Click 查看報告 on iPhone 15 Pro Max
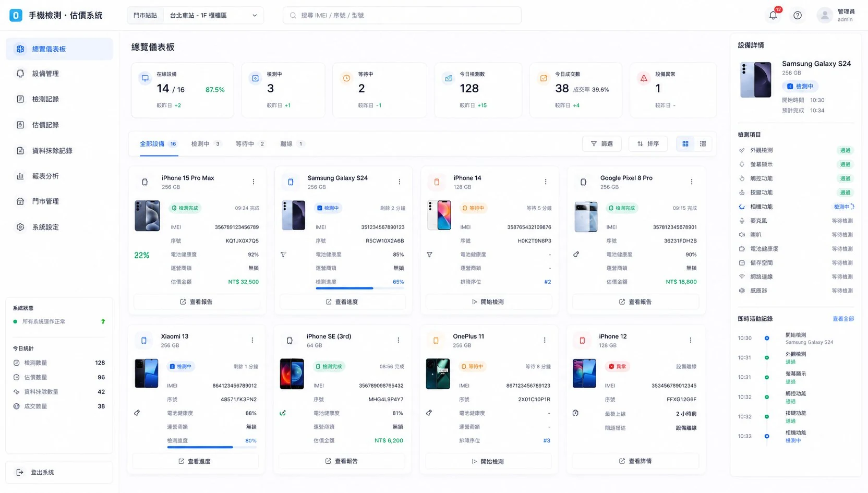The width and height of the screenshot is (868, 493). (x=197, y=302)
